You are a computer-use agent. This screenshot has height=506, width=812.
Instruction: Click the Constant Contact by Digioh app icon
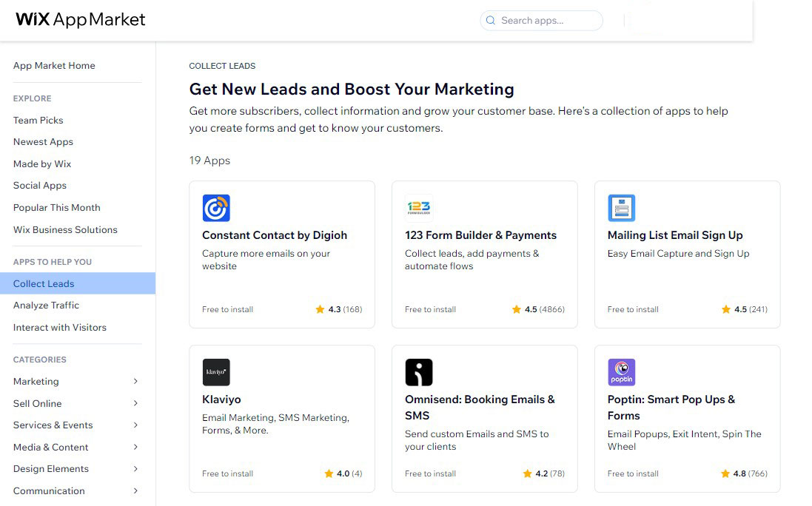point(216,209)
